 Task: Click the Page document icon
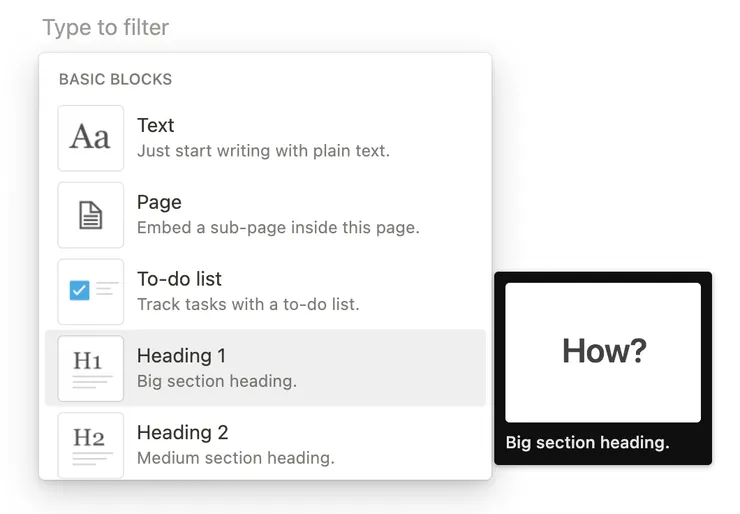tap(90, 215)
